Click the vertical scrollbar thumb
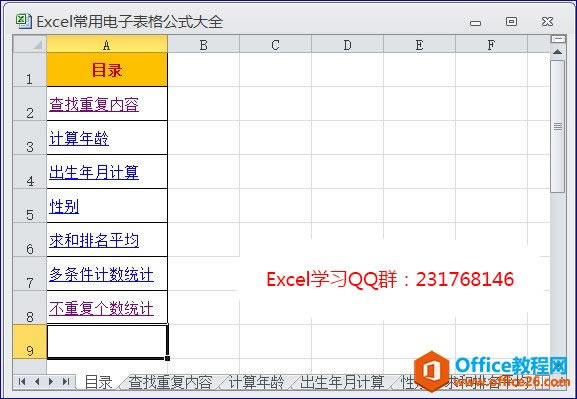This screenshot has height=399, width=577. point(558,126)
